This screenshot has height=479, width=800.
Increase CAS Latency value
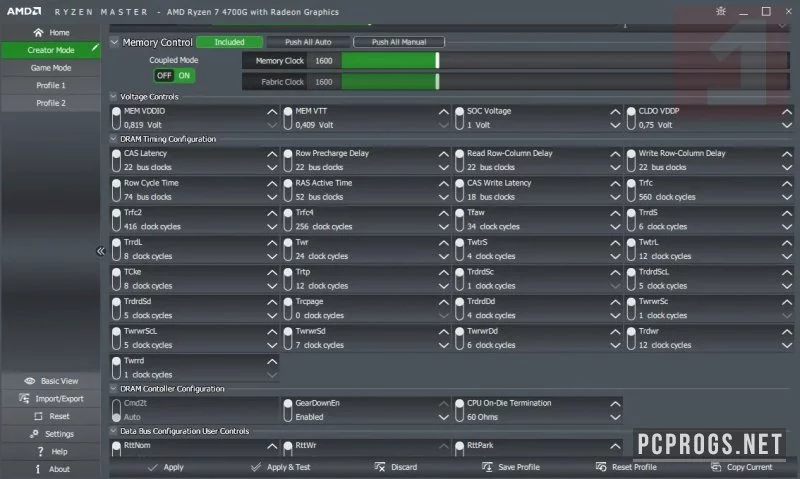click(x=272, y=154)
